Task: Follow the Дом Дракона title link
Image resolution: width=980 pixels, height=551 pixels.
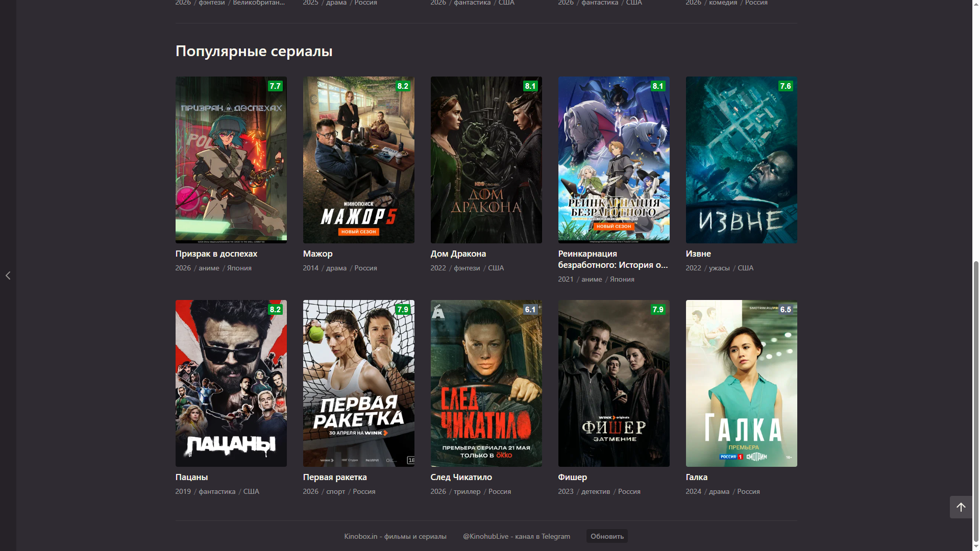Action: (458, 254)
